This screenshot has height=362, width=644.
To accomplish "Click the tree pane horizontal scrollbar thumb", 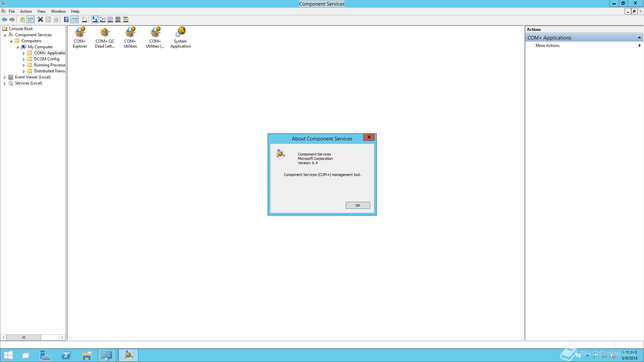I will click(24, 337).
